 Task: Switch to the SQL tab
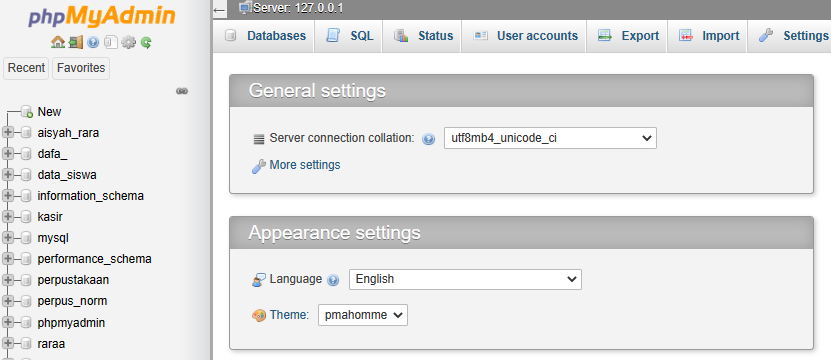click(x=349, y=36)
